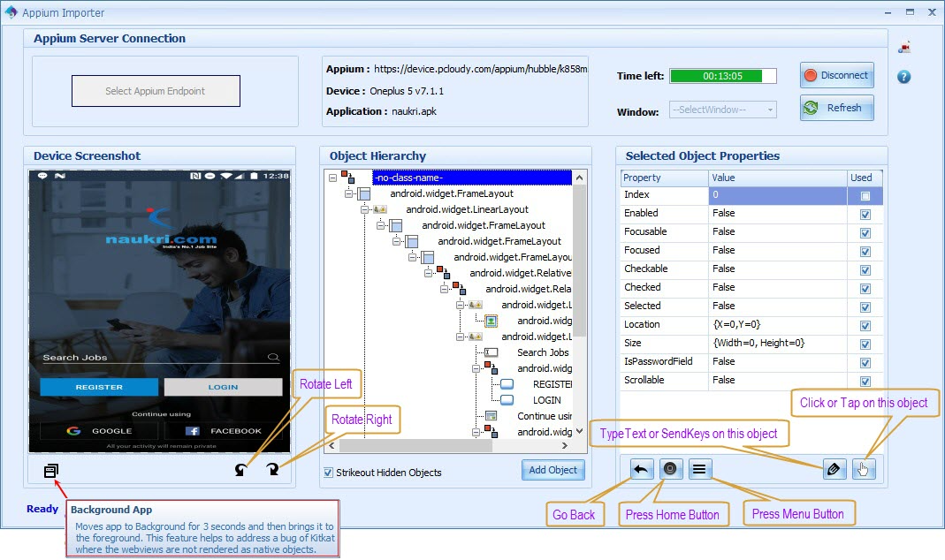The width and height of the screenshot is (945, 560).
Task: Select the Search Jobs tree item
Action: 543,352
